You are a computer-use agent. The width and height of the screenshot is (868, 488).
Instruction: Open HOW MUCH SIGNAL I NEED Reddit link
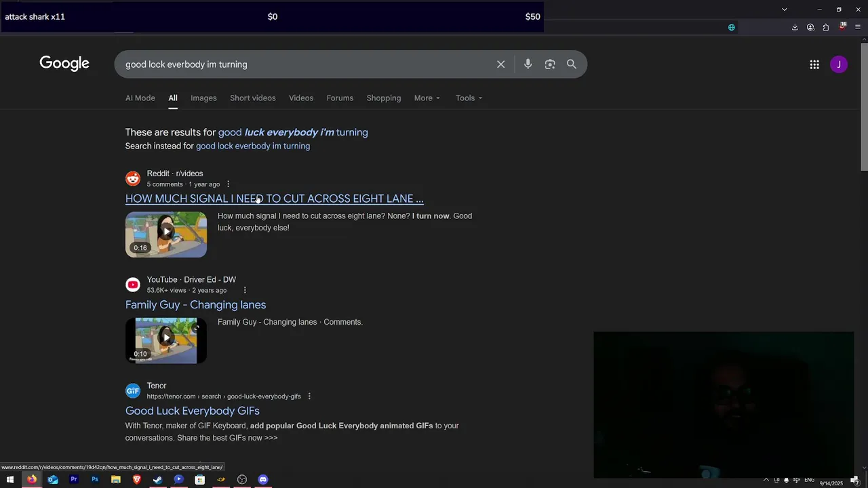275,199
